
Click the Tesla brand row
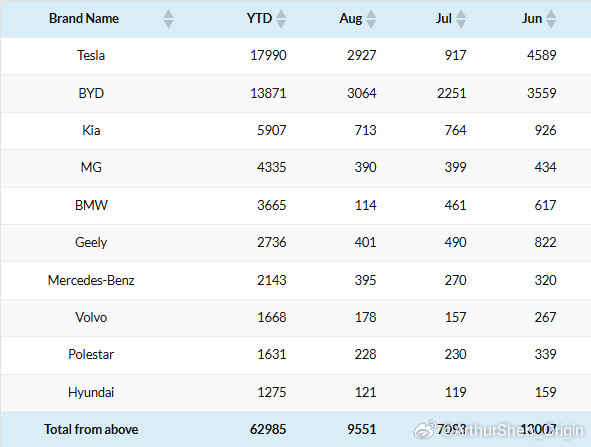[x=296, y=56]
